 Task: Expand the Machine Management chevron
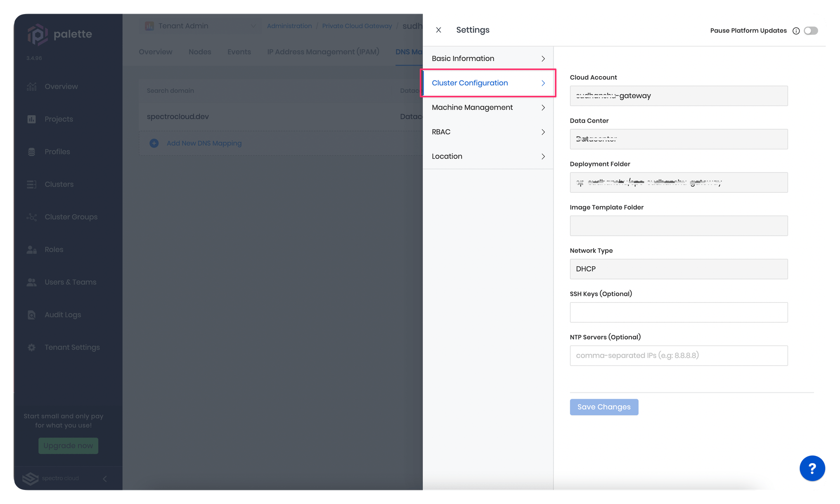point(543,108)
